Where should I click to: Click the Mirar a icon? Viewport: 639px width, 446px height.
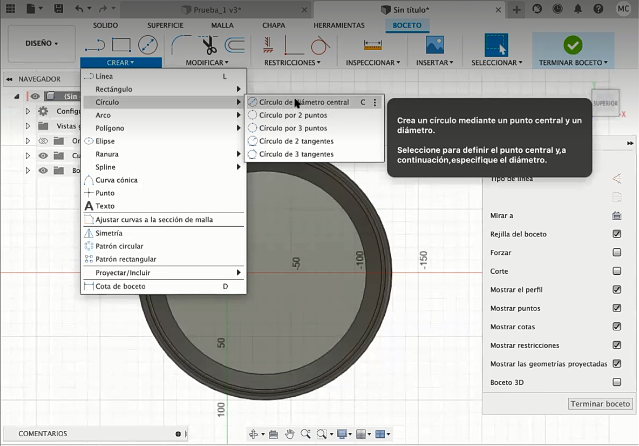(x=617, y=215)
